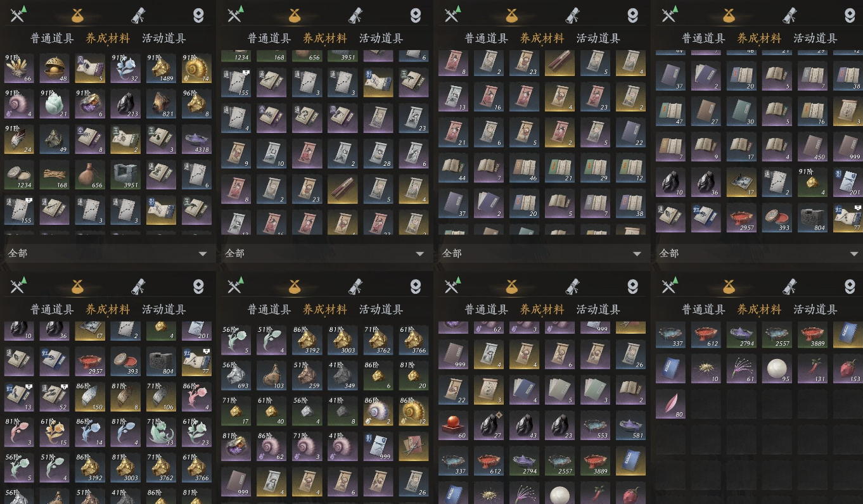The height and width of the screenshot is (504, 863).
Task: Select the 91阶 wheat bundle showing 66
Action: tap(20, 68)
